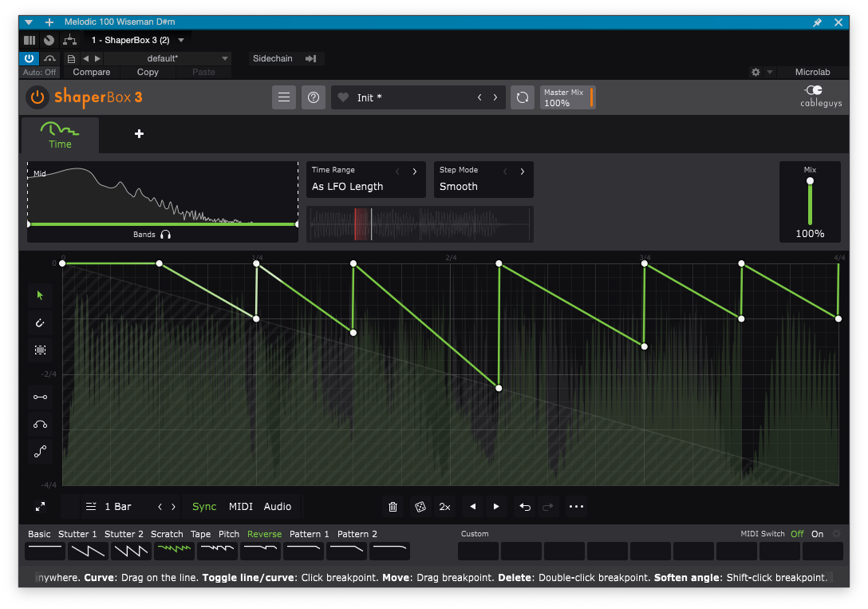Image resolution: width=868 pixels, height=609 pixels.
Task: Open the LFO length list menu
Action: (x=91, y=507)
